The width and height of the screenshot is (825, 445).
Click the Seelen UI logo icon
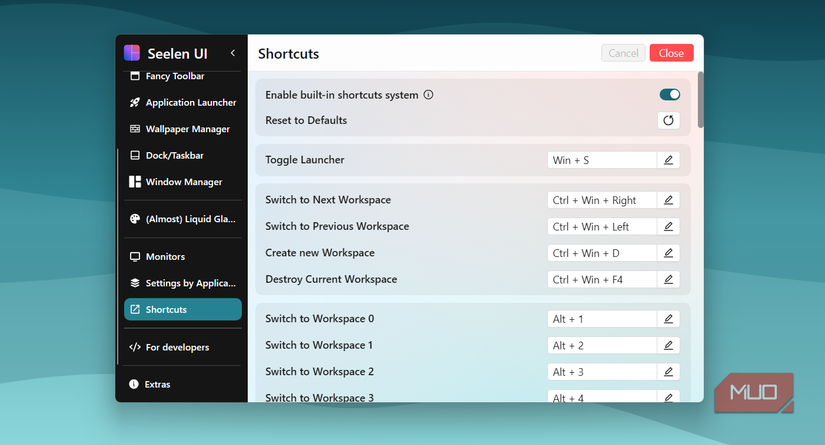click(x=132, y=53)
